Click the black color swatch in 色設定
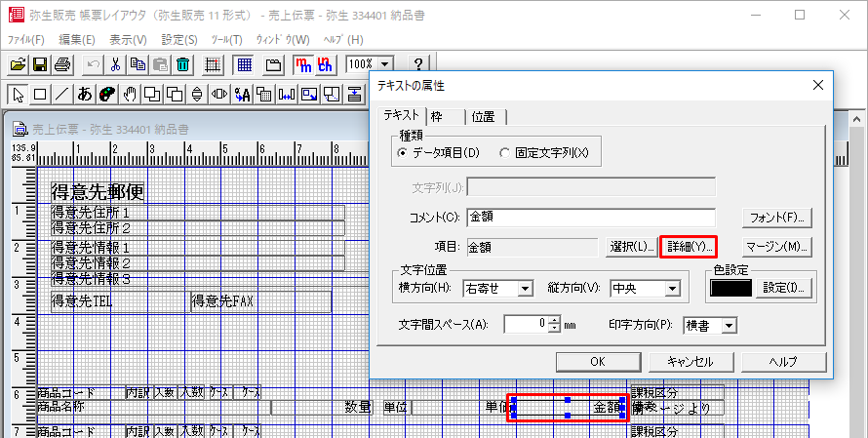The height and width of the screenshot is (438, 868). (730, 288)
